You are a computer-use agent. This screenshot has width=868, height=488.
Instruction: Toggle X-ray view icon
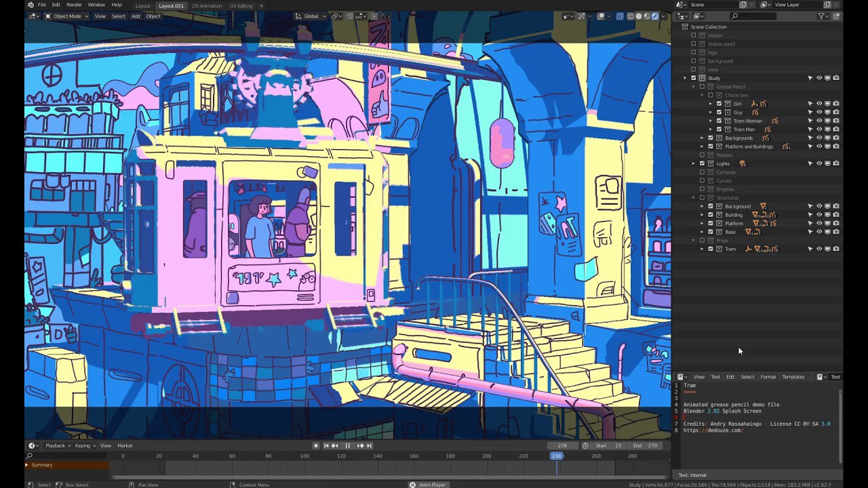click(620, 16)
